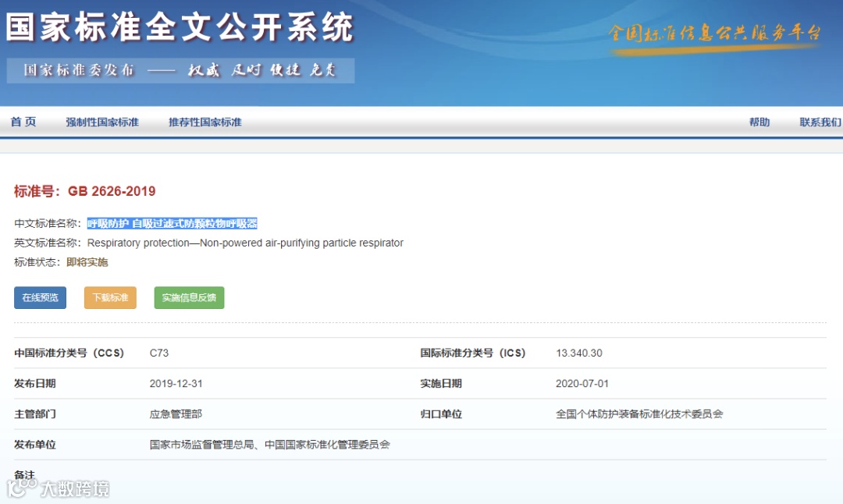843x504 pixels.
Task: Click the status value 即将实施
Action: click(87, 262)
